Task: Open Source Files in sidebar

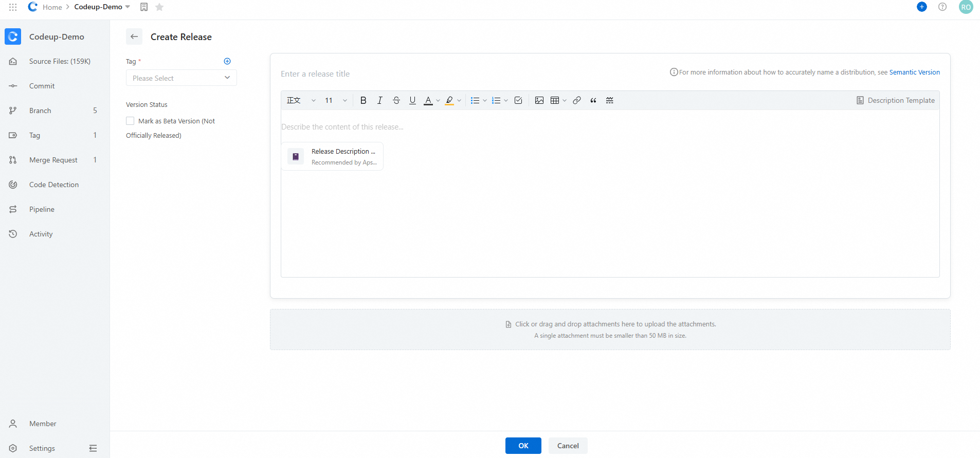Action: (55, 61)
